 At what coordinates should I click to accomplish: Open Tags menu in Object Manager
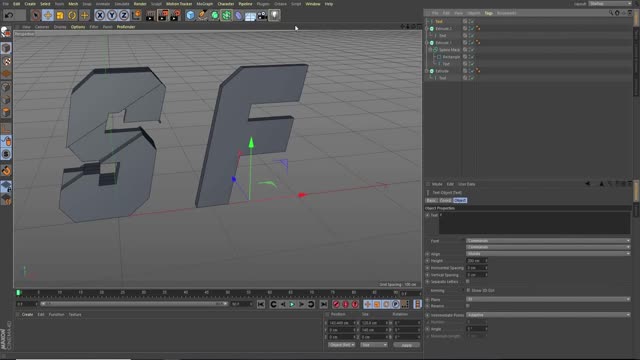(x=488, y=13)
